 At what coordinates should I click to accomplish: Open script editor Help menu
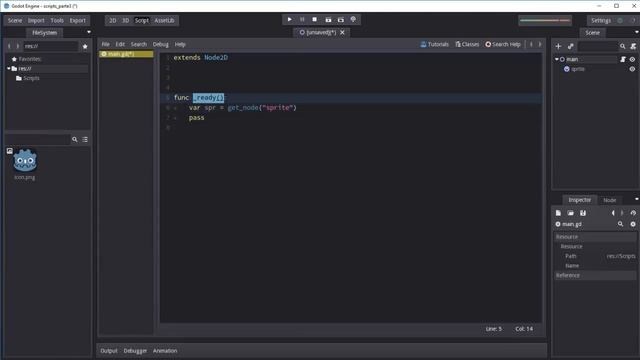tap(180, 44)
